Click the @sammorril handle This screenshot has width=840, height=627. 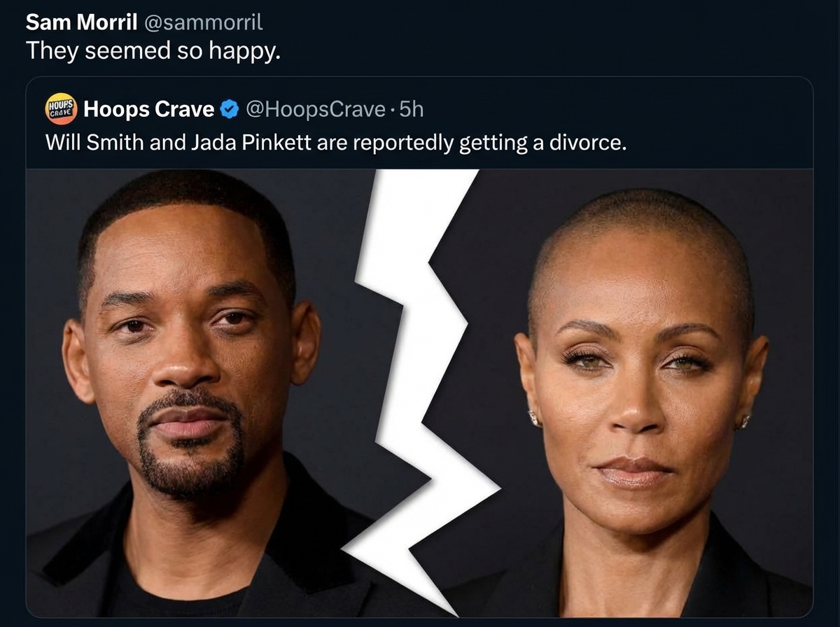pos(203,22)
